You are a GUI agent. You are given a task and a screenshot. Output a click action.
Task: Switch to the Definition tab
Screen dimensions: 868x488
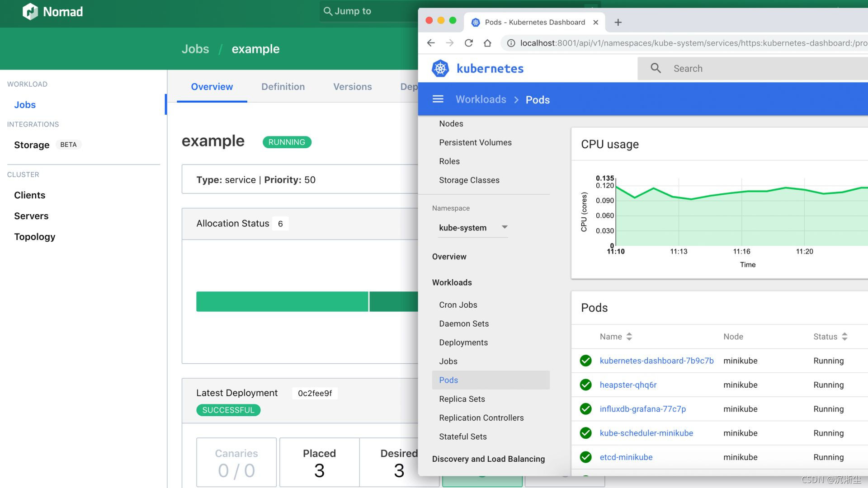click(283, 87)
